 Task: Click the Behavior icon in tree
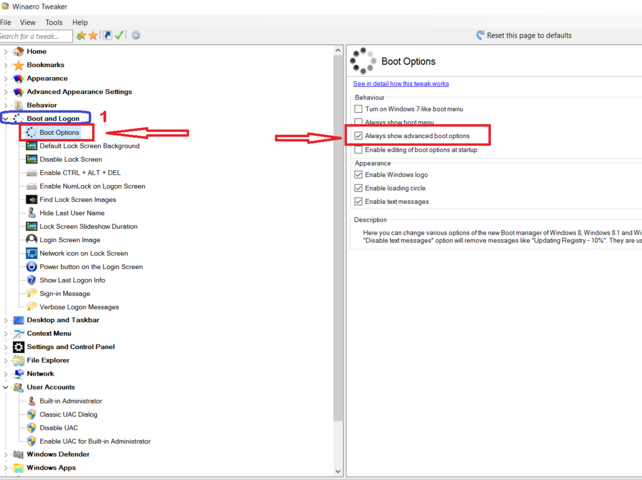pos(18,105)
